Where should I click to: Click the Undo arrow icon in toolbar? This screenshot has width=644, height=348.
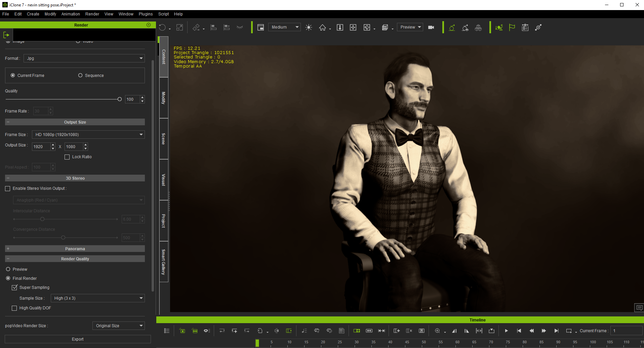coord(162,28)
